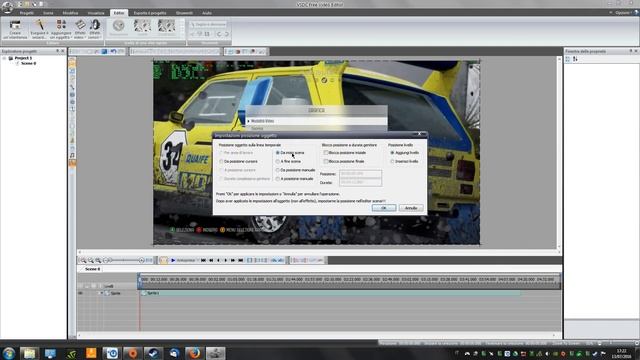The height and width of the screenshot is (360, 640).
Task: Click the Eseguire il wizard ribbon icon
Action: (39, 29)
